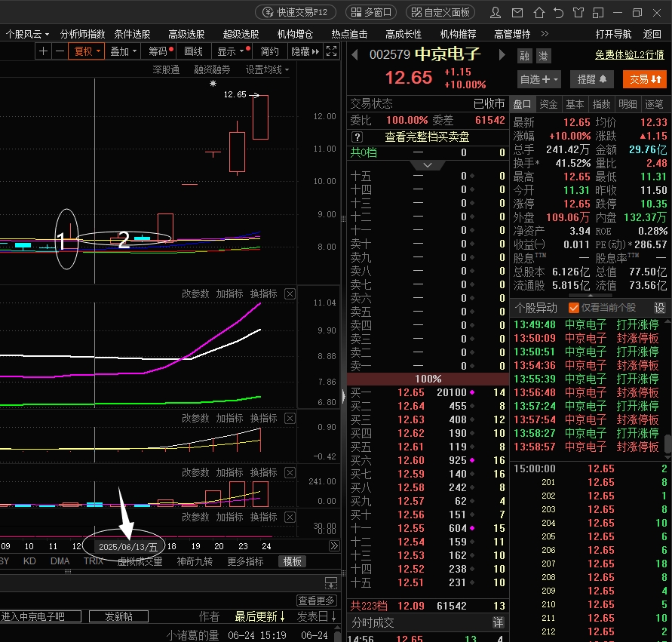Click the undo back arrow icon
The width and height of the screenshot is (672, 642).
pos(558,12)
